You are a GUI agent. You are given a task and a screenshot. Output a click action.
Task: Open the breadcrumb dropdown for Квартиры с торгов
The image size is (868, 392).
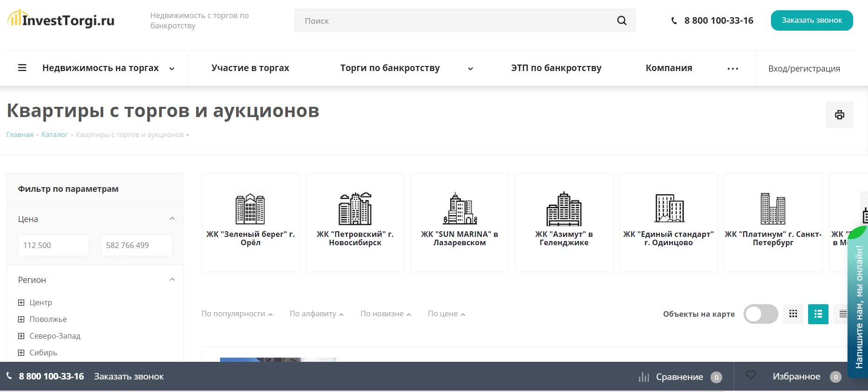point(188,135)
